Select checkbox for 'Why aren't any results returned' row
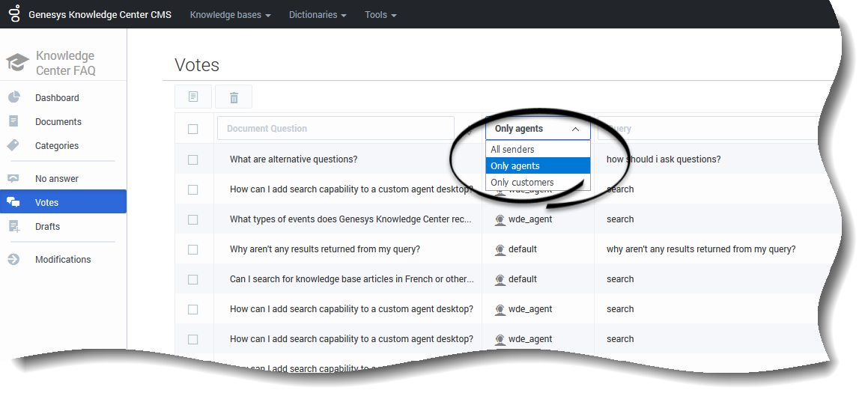Image resolution: width=868 pixels, height=399 pixels. (x=193, y=249)
